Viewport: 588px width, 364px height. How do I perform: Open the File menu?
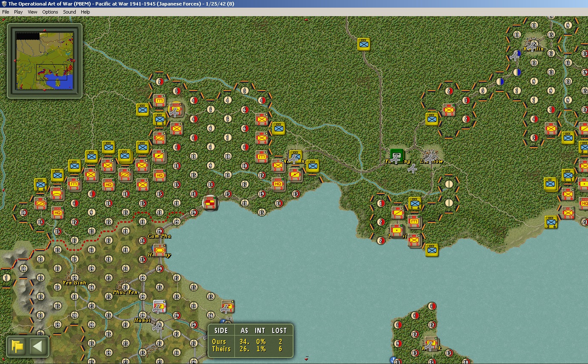pos(6,12)
